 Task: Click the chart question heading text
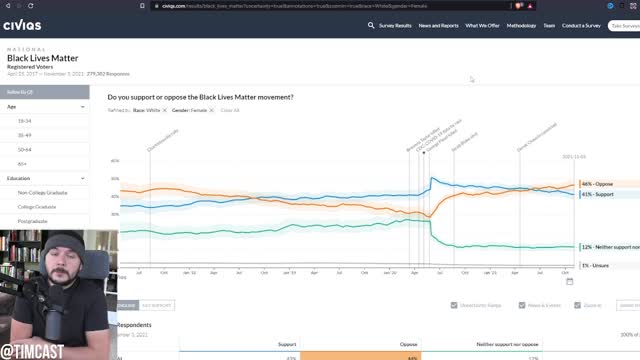tap(200, 97)
